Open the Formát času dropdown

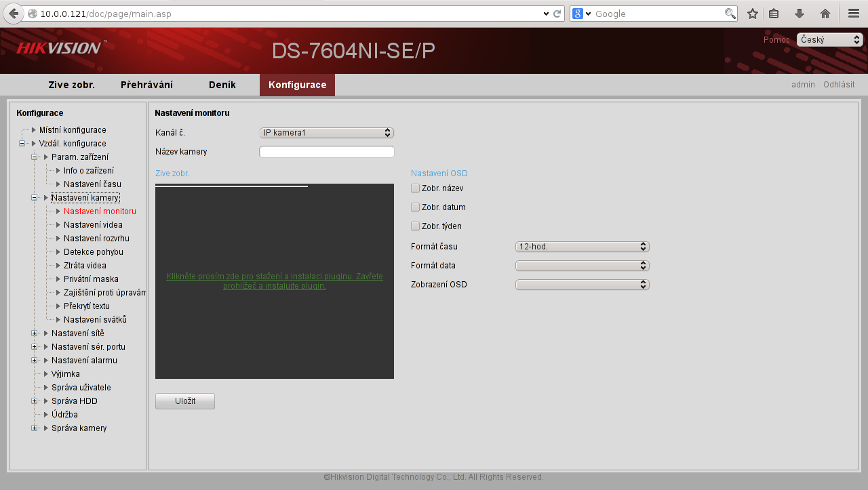[x=582, y=247]
